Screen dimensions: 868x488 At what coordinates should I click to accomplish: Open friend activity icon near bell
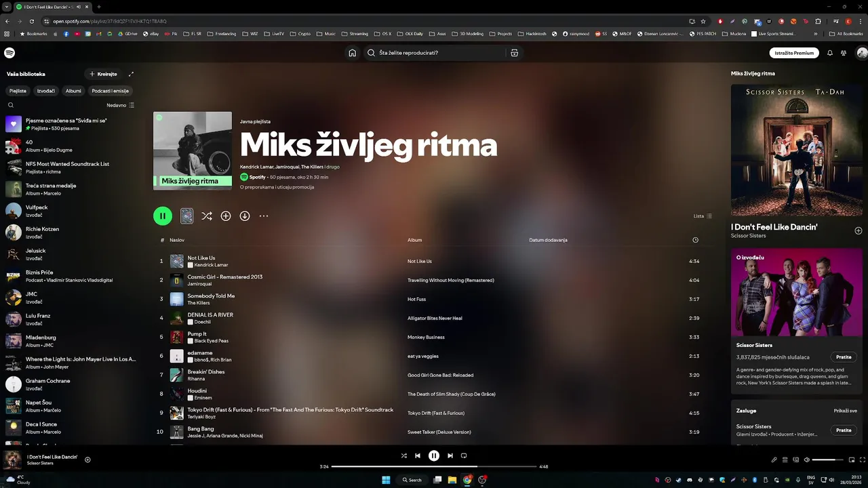(844, 53)
